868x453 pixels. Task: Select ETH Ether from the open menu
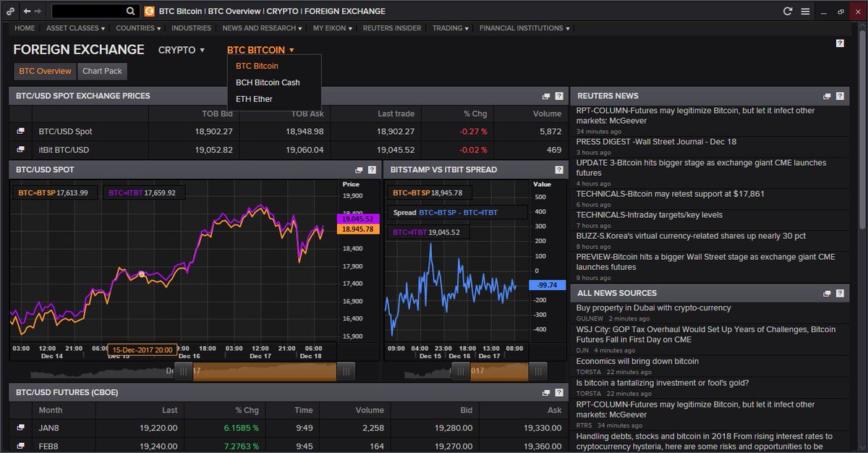coord(255,98)
